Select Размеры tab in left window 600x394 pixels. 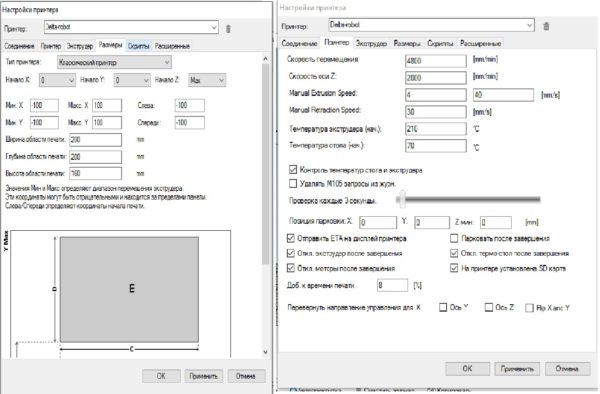click(110, 45)
